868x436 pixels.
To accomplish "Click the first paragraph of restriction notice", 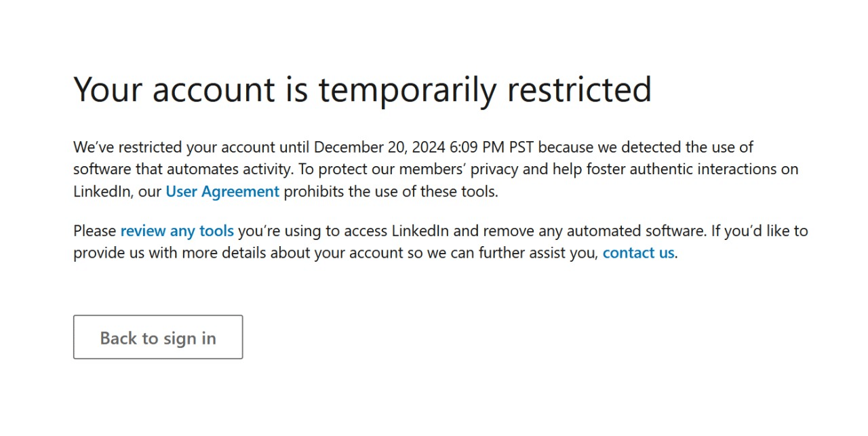I will [x=434, y=169].
